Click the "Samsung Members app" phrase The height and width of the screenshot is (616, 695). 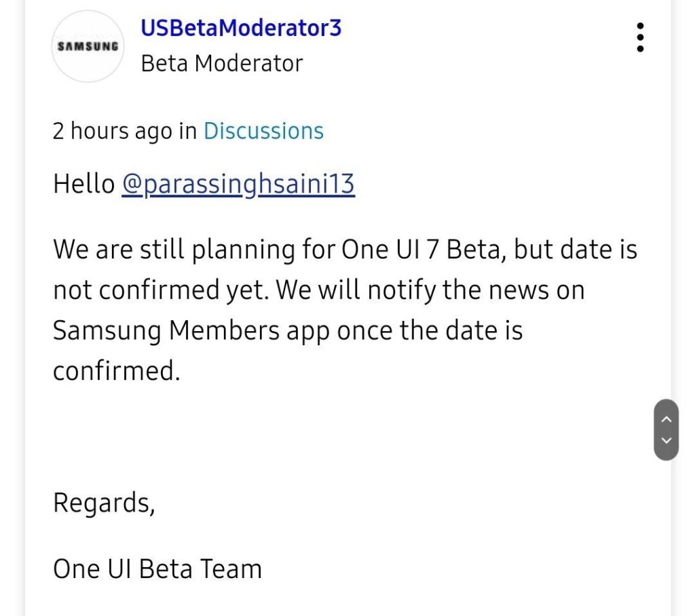pyautogui.click(x=191, y=330)
